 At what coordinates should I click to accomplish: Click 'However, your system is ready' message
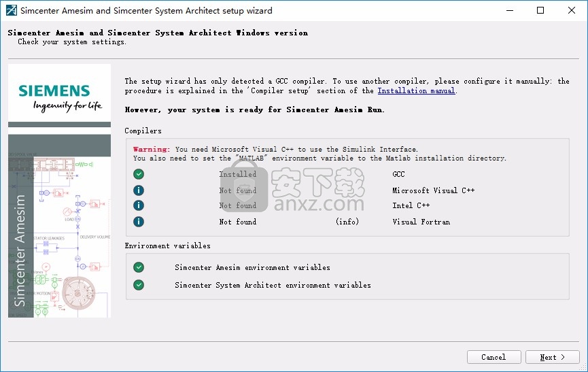coord(255,110)
